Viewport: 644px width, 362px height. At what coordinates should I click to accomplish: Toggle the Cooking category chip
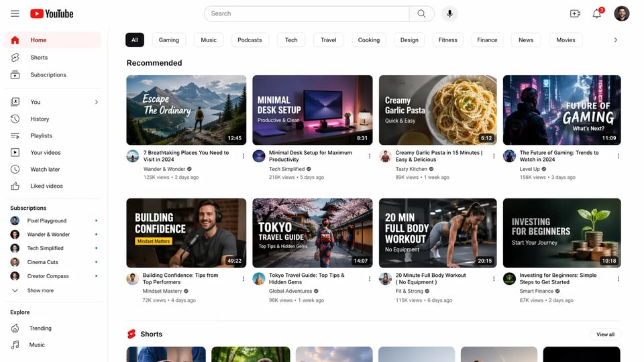pyautogui.click(x=368, y=40)
